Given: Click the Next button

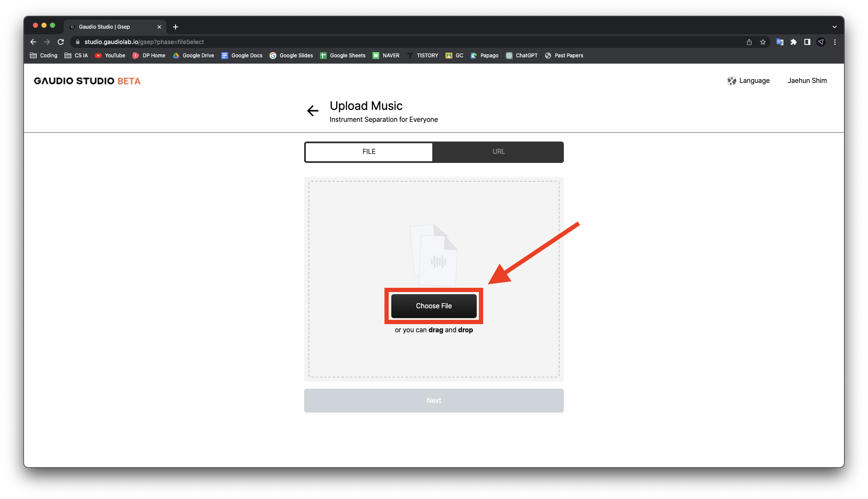Looking at the screenshot, I should [434, 401].
